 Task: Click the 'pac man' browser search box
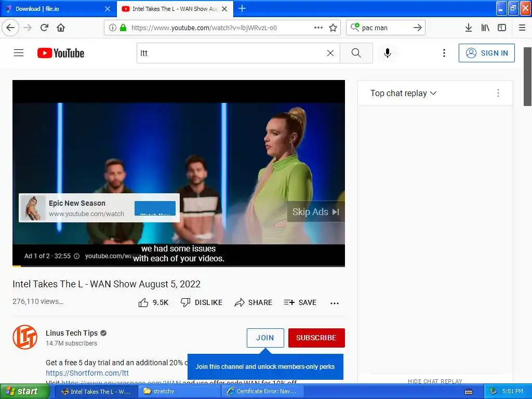[385, 28]
